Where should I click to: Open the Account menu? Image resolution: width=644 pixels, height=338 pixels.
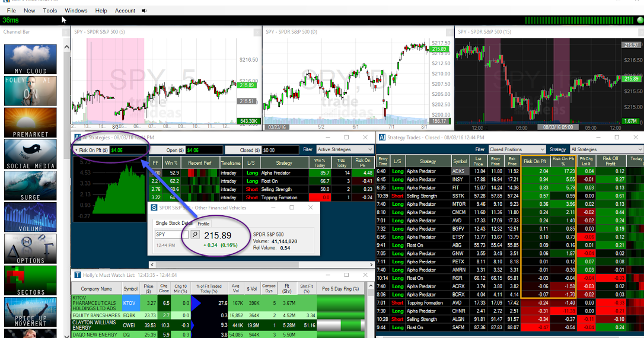(125, 11)
